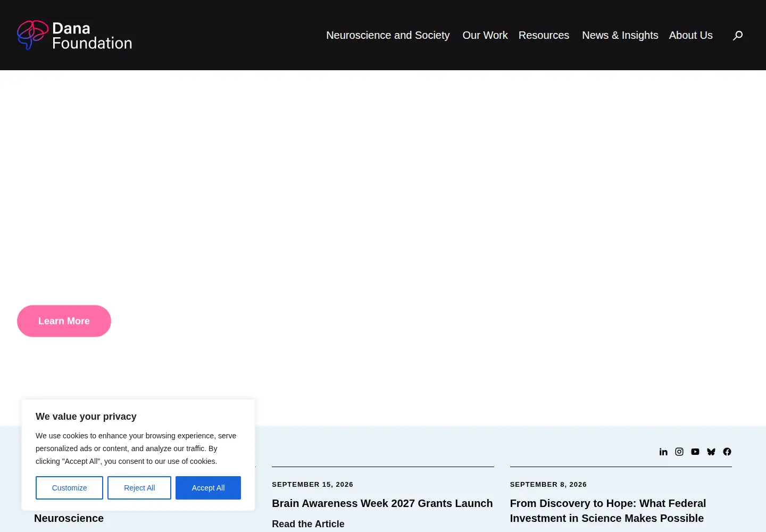Click the Neuroscience headline text
The image size is (766, 532).
click(x=69, y=518)
